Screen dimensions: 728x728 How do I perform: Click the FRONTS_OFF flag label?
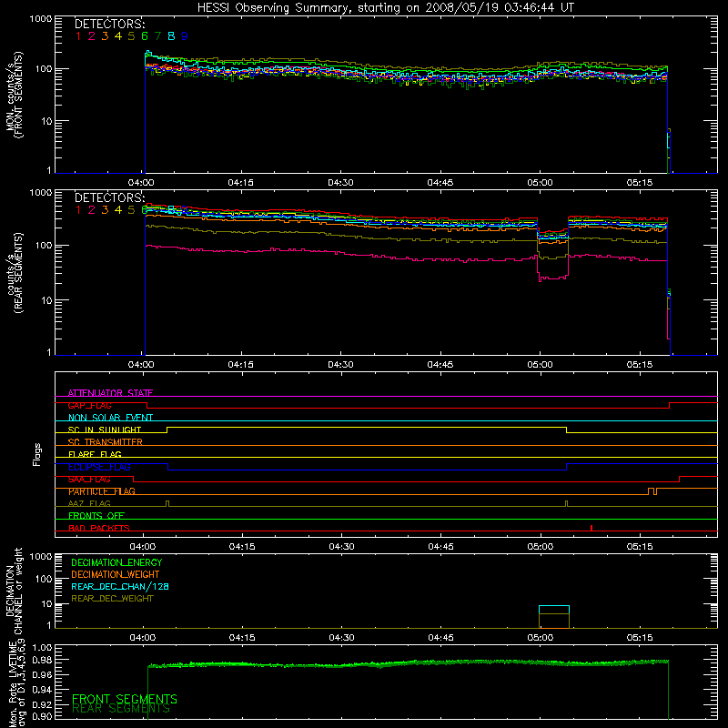click(96, 516)
